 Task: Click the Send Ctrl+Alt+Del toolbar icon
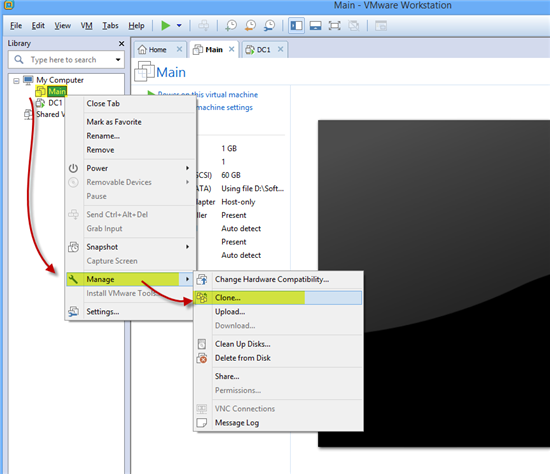pos(203,26)
